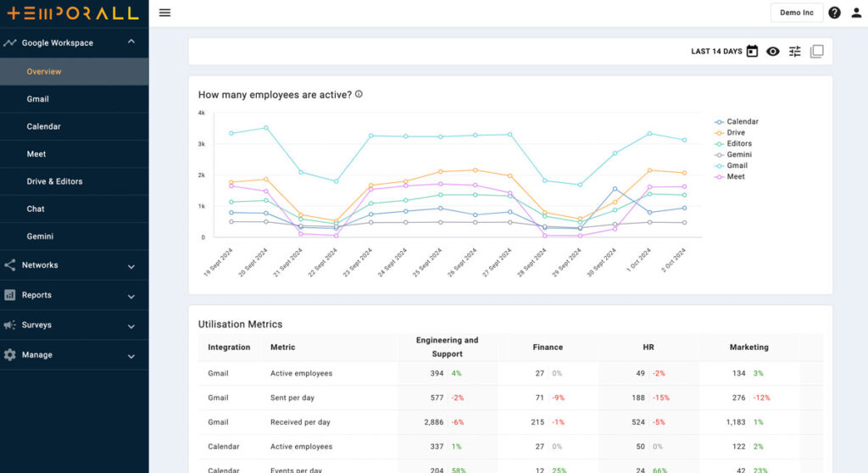Click the Sent per day metric cell
The width and height of the screenshot is (868, 473).
click(x=292, y=398)
